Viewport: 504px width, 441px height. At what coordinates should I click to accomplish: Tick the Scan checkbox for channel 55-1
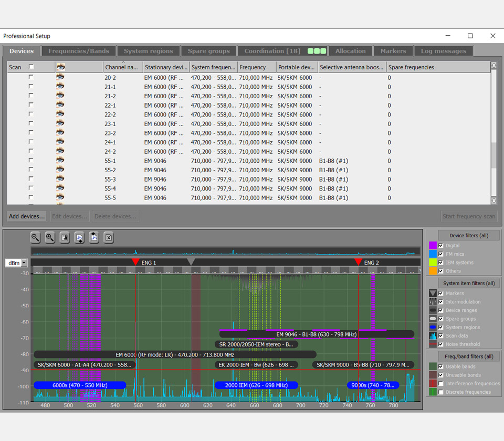[31, 161]
